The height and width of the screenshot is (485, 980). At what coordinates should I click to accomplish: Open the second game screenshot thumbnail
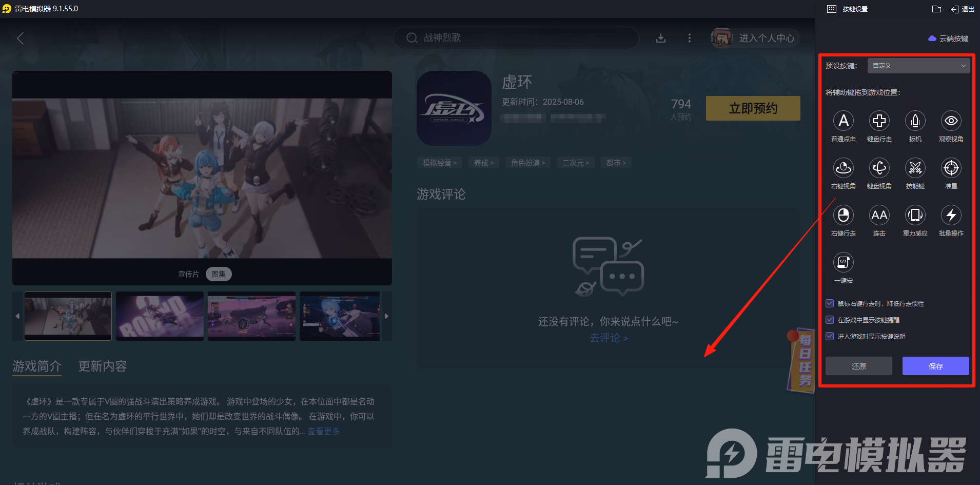tap(160, 316)
